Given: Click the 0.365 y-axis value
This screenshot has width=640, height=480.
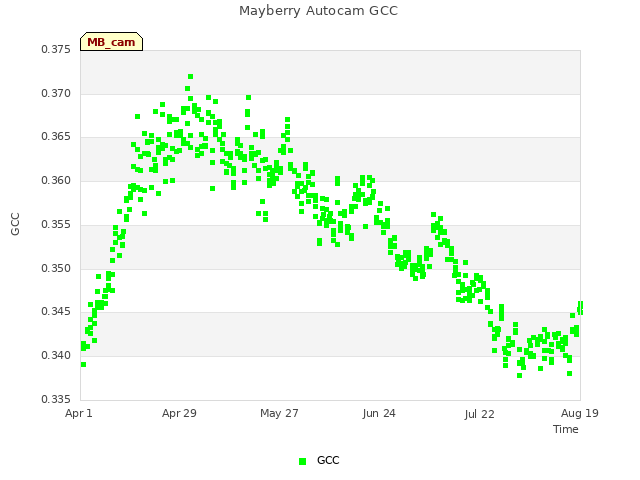Looking at the screenshot, I should tap(56, 136).
